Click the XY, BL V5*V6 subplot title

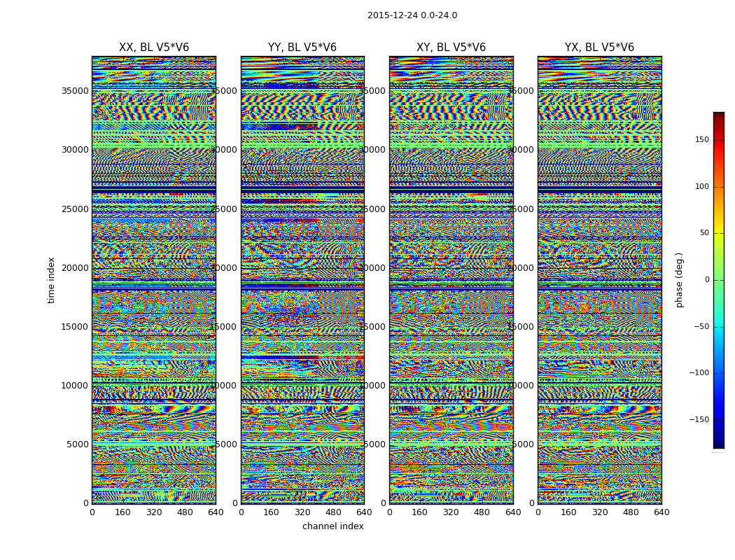(x=451, y=48)
